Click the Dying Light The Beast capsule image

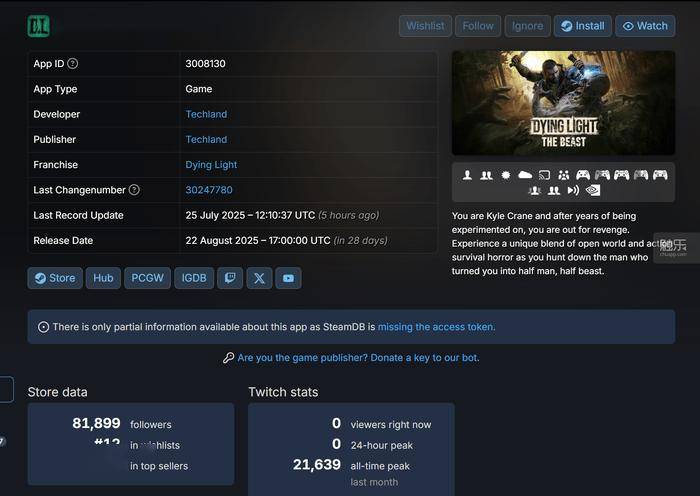point(563,103)
